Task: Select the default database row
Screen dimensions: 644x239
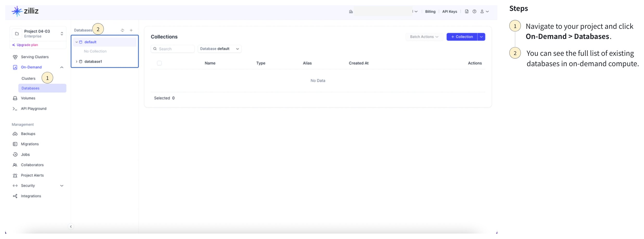Action: pyautogui.click(x=105, y=42)
